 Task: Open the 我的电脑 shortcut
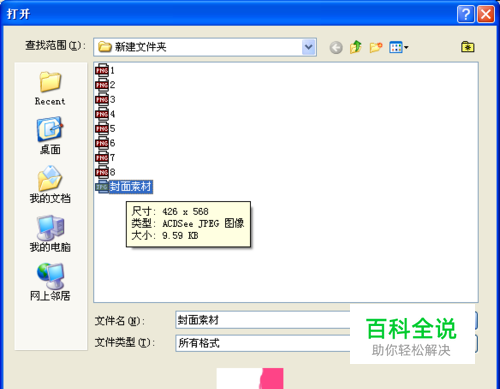[x=50, y=233]
